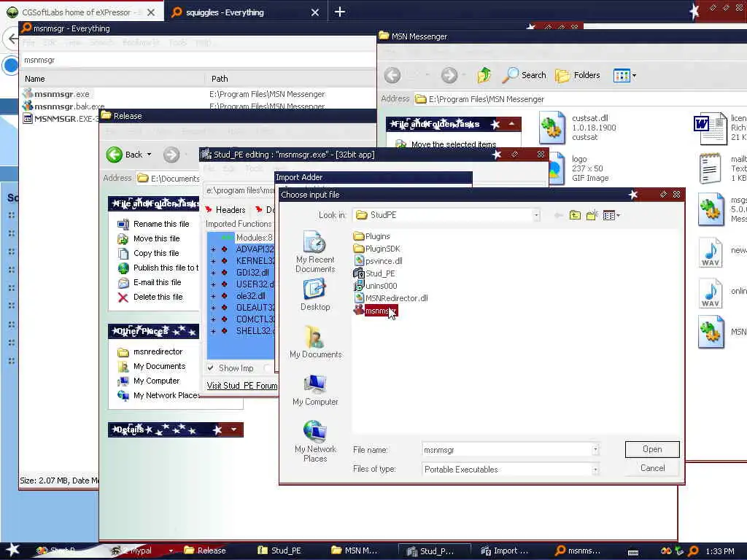Expand the ole32.dll module tree node
The width and height of the screenshot is (747, 560).
(213, 296)
